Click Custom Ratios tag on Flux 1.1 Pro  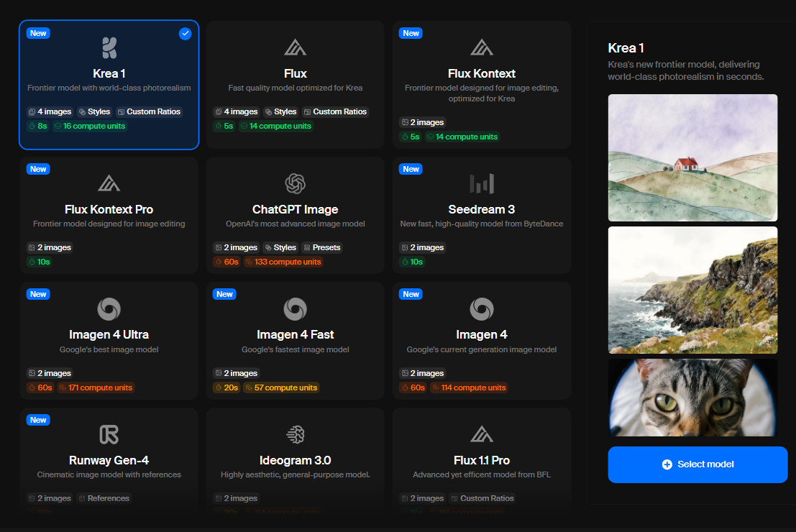(x=482, y=498)
